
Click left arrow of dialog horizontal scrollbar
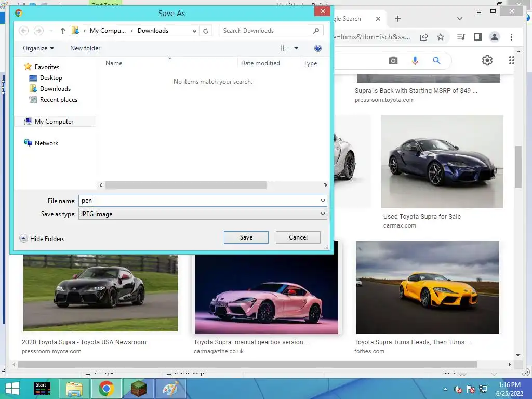click(101, 185)
